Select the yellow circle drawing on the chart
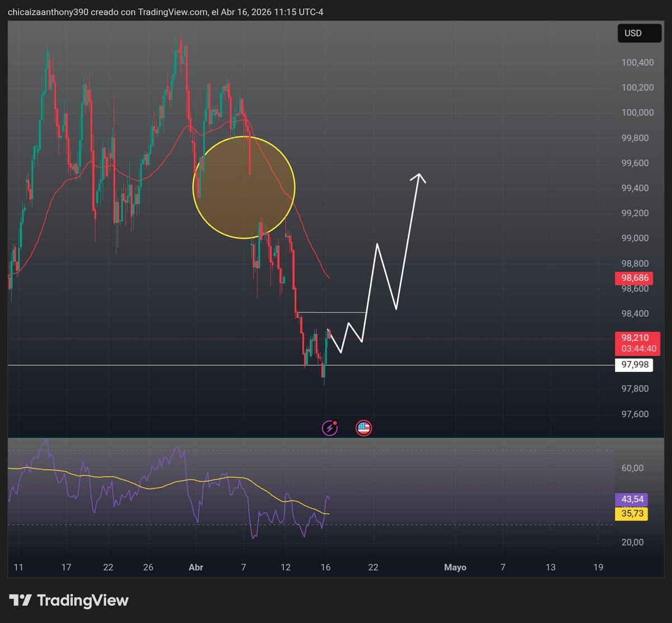 click(x=244, y=186)
